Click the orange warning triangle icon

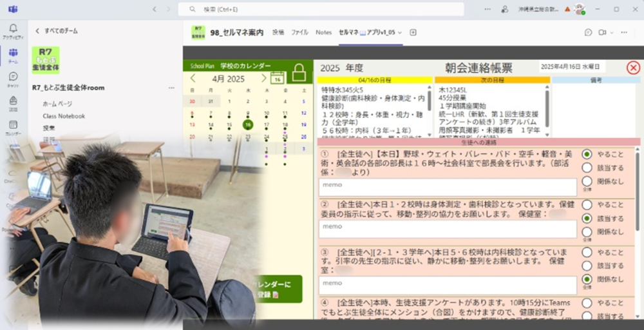(567, 9)
